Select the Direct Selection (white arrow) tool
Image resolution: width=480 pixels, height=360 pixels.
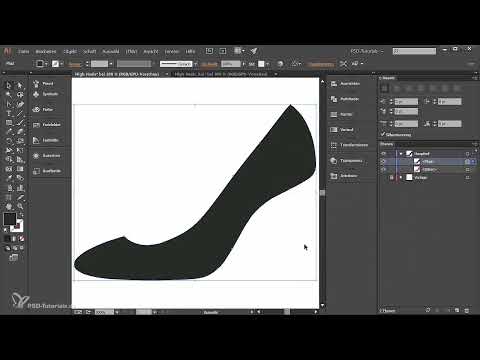click(x=20, y=85)
